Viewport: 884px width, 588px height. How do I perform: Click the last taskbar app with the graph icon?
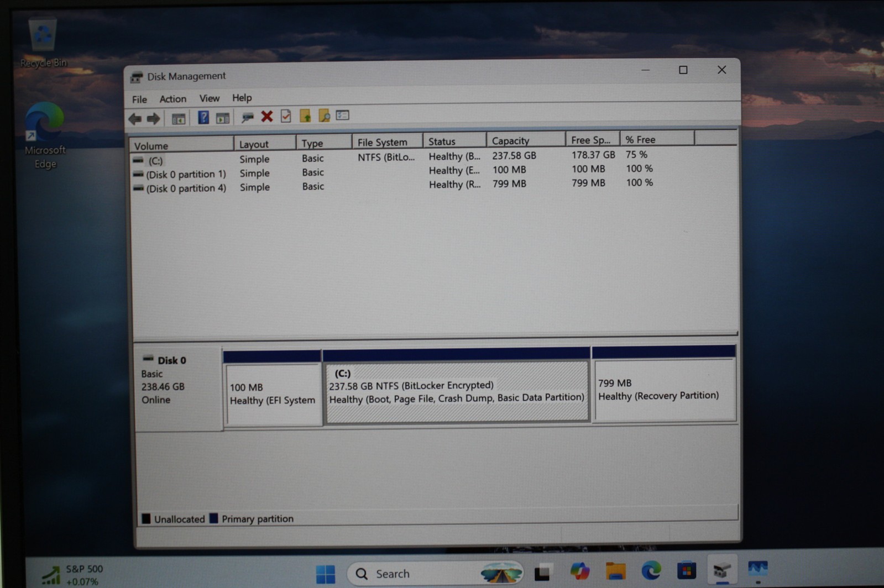click(757, 568)
